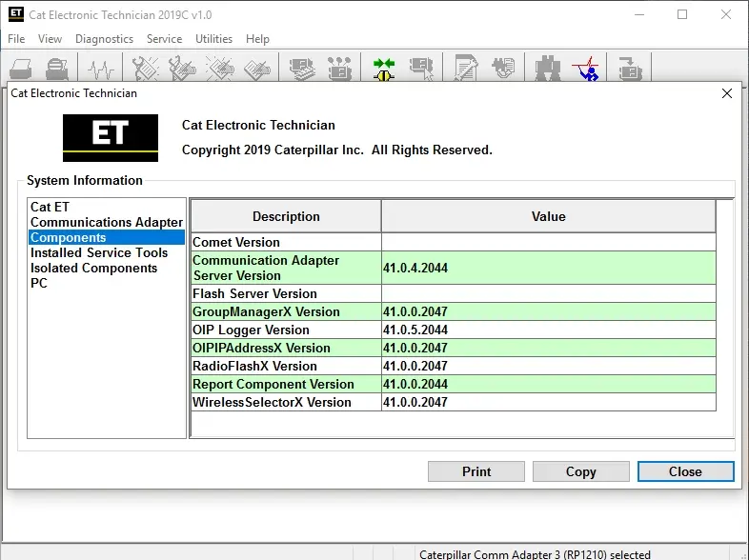Click the Description column header

click(286, 216)
